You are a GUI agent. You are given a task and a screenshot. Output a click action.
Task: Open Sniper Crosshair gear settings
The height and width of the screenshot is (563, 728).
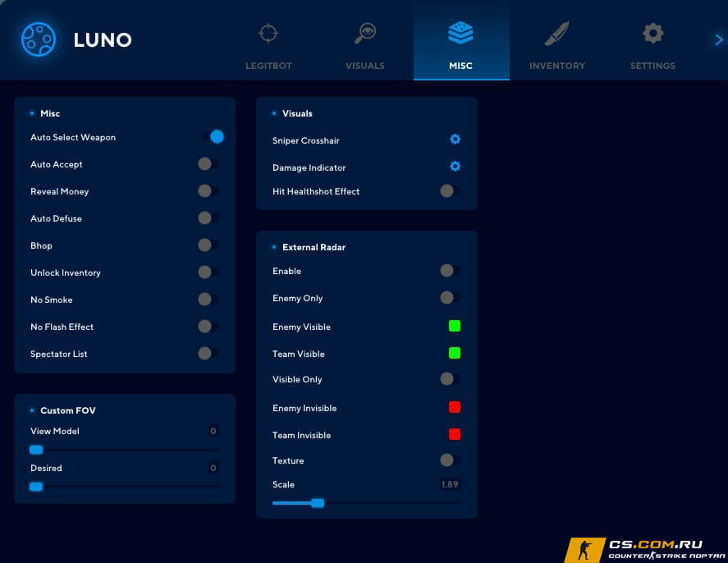pyautogui.click(x=455, y=140)
